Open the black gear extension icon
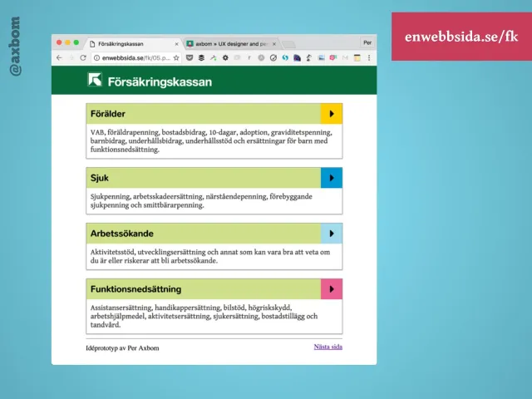 pos(225,57)
